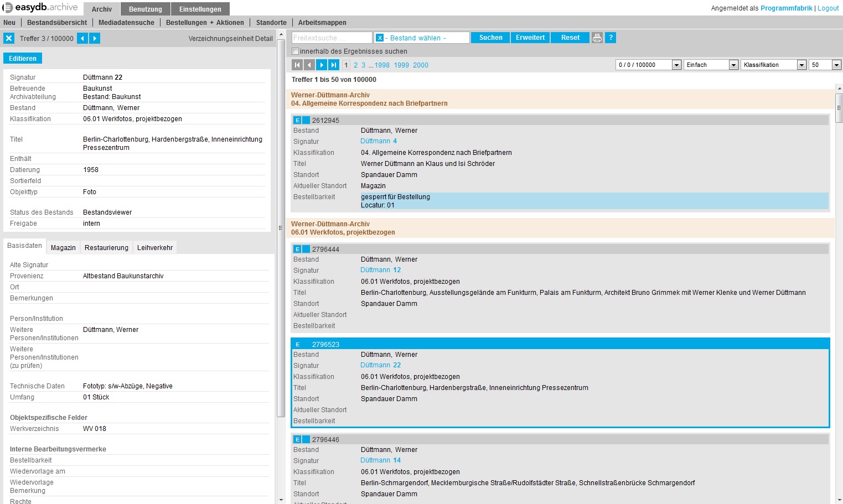This screenshot has width=843, height=504.
Task: Click the detail panel scrollbar down arrow
Action: [281, 500]
